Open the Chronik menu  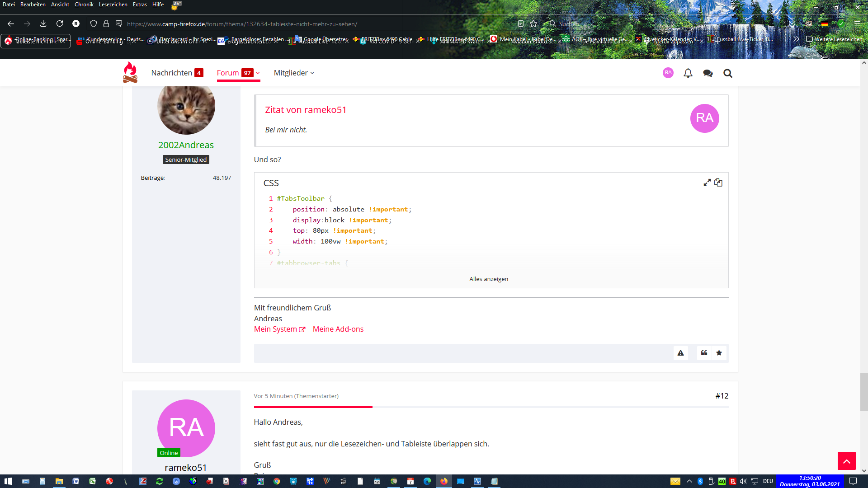click(84, 5)
